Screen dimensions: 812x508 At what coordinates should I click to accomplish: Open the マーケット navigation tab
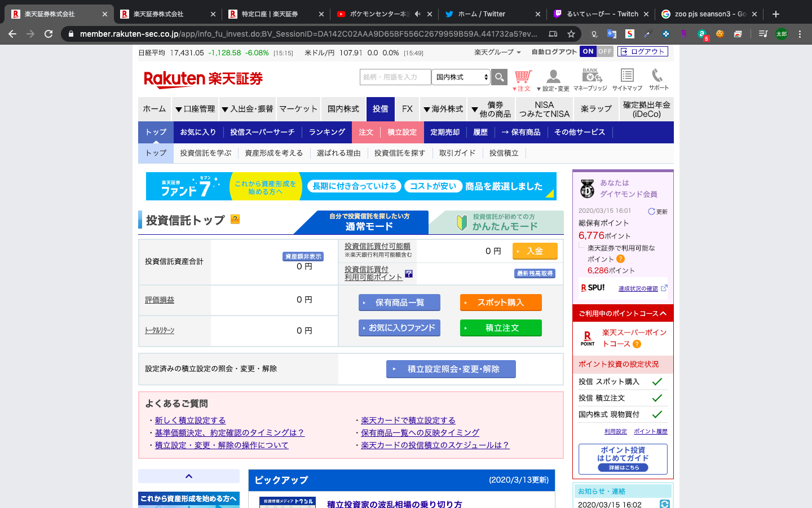(x=298, y=109)
